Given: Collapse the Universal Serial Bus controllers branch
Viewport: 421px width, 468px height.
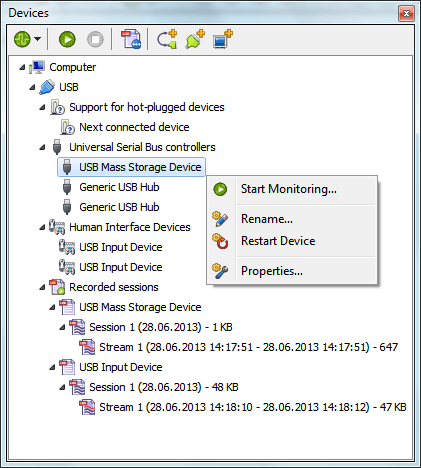Looking at the screenshot, I should point(42,147).
